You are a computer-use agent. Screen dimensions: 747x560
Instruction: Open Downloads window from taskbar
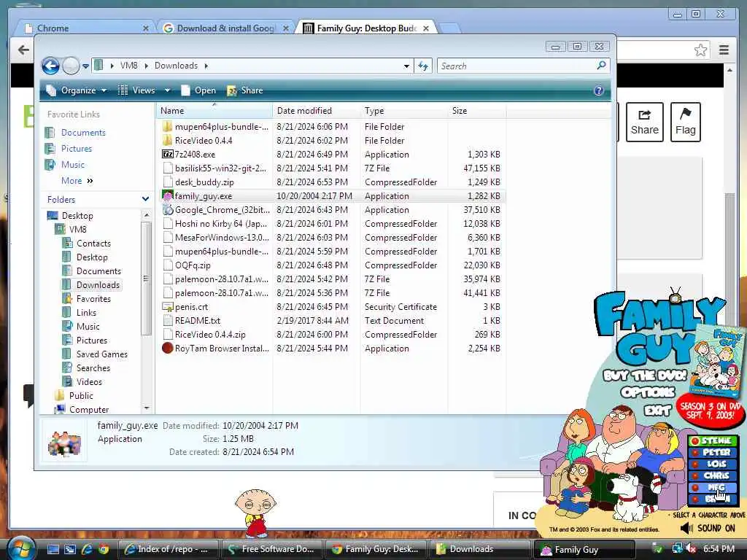480,549
